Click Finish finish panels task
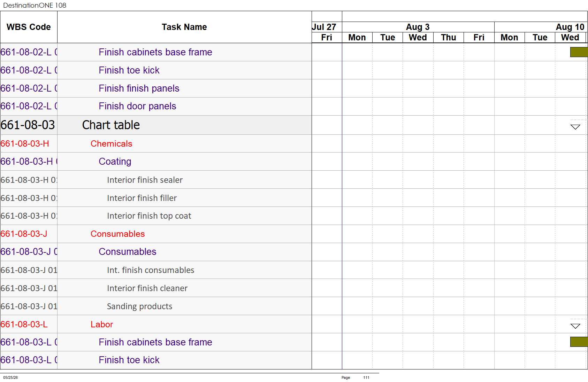 pyautogui.click(x=139, y=88)
